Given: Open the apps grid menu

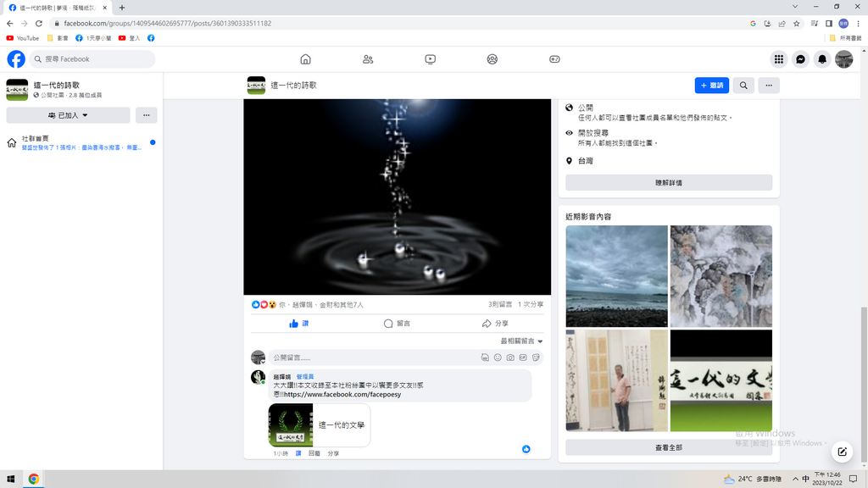Looking at the screenshot, I should click(x=778, y=59).
